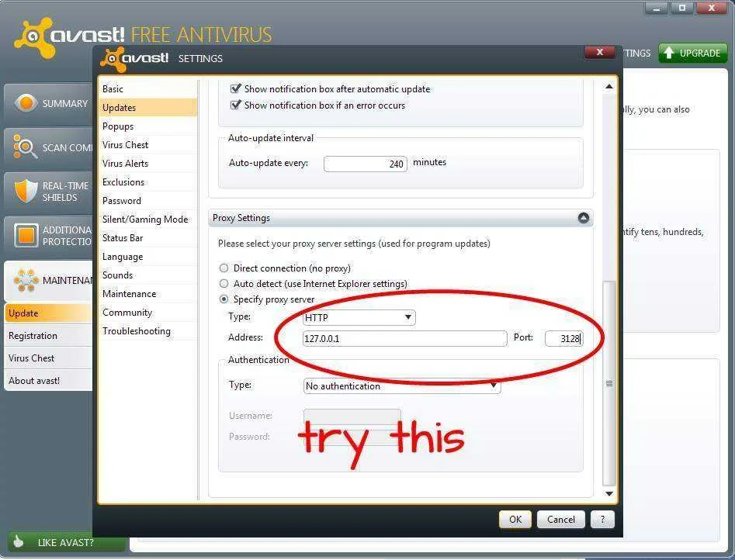The width and height of the screenshot is (735, 560).
Task: Open the Virus Alerts settings category
Action: click(147, 163)
